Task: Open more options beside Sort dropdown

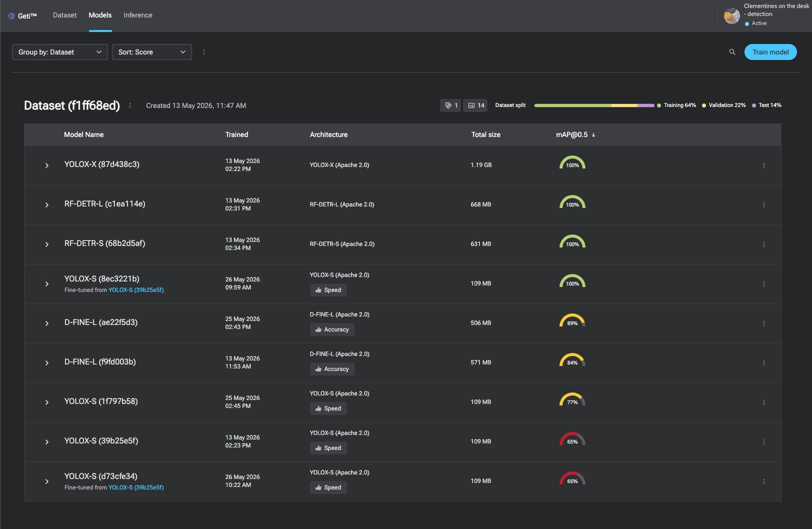Action: [204, 52]
